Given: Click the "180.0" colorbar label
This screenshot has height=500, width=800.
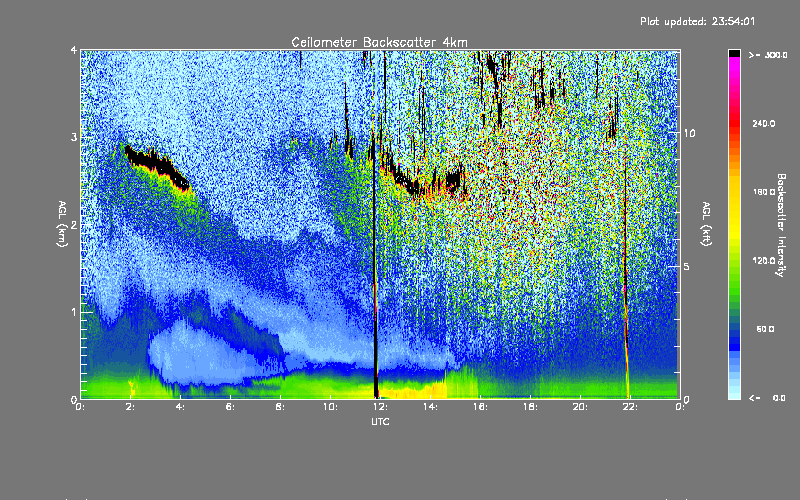Looking at the screenshot, I should pos(764,192).
